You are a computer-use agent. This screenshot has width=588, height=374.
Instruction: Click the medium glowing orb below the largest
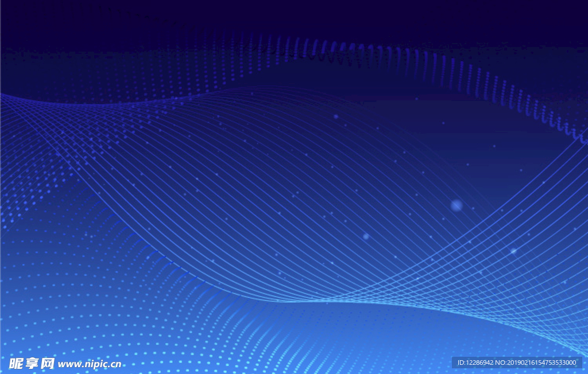(x=366, y=236)
